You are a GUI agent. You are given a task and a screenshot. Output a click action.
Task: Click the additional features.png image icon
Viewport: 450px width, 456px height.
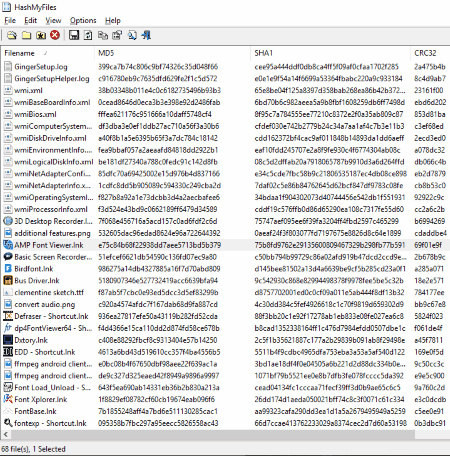[x=8, y=233]
